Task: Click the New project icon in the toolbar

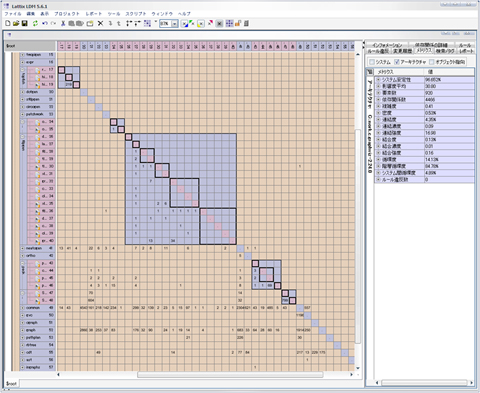Action: [x=8, y=23]
